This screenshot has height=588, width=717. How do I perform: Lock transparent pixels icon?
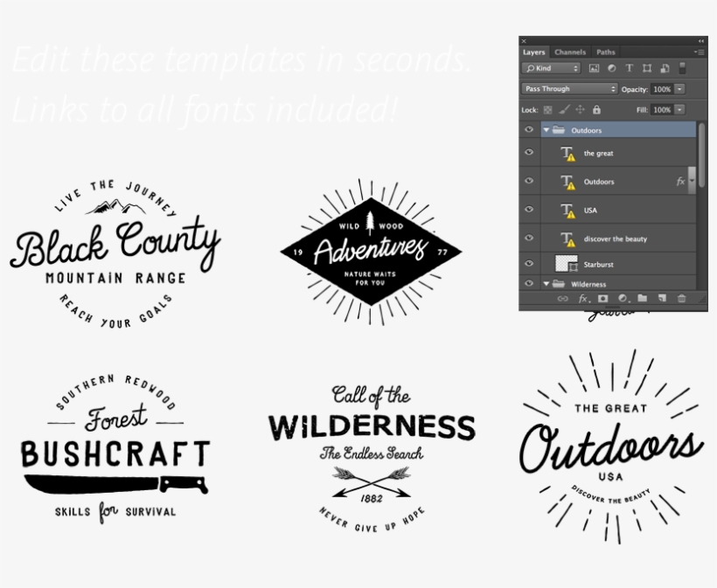point(547,110)
